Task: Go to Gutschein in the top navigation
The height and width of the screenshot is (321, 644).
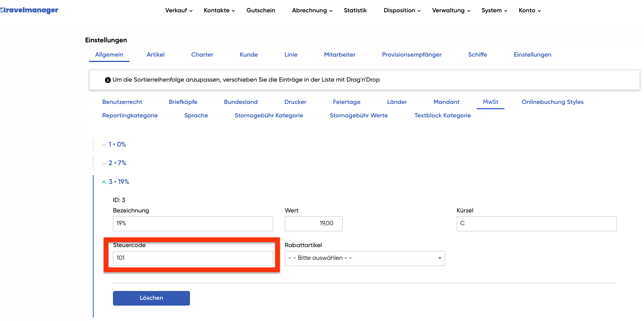Action: [x=261, y=10]
